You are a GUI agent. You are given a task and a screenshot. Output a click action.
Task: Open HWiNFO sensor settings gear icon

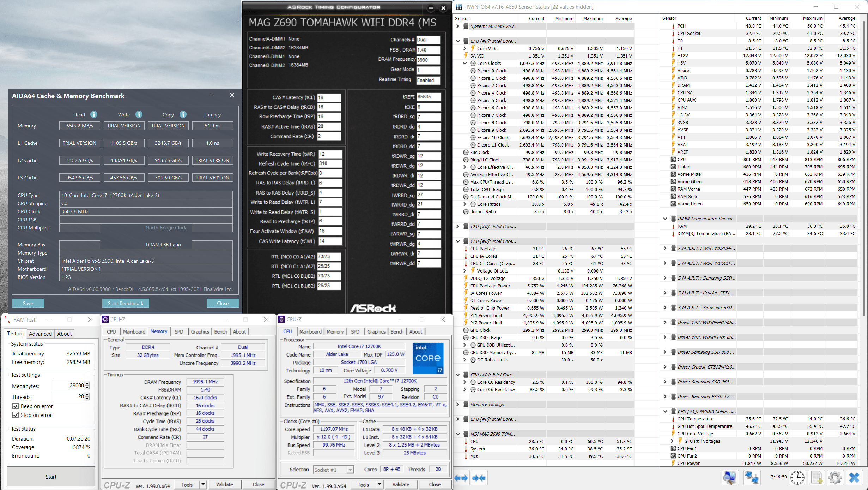click(835, 478)
